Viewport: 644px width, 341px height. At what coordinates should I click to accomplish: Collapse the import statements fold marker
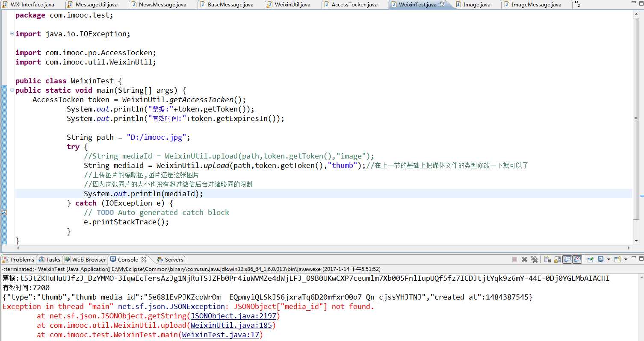[12, 34]
